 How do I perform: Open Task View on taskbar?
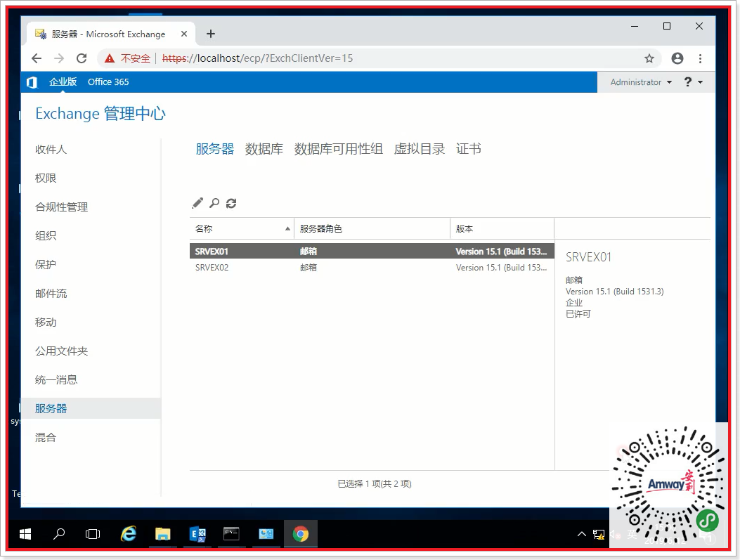(93, 534)
